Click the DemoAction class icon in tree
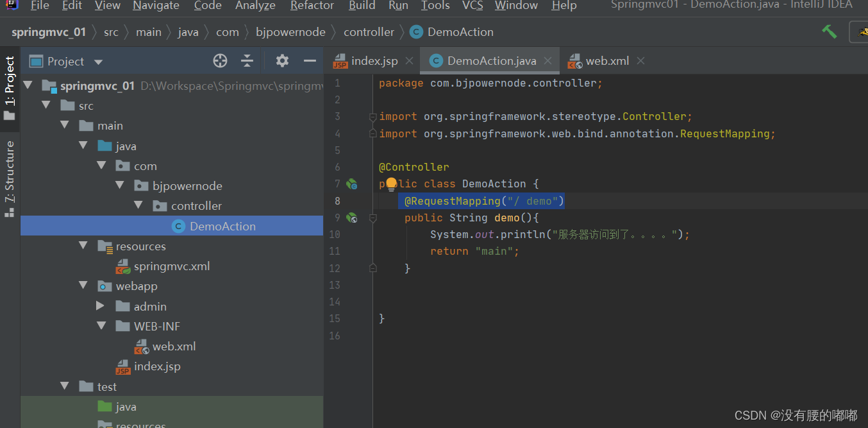The height and width of the screenshot is (428, 868). [x=178, y=226]
